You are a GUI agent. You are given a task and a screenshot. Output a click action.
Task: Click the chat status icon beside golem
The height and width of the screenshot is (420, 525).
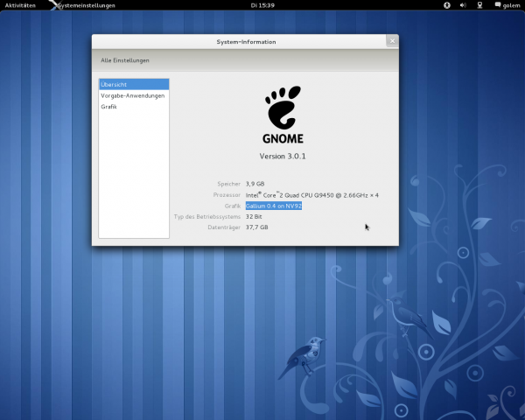click(498, 4)
